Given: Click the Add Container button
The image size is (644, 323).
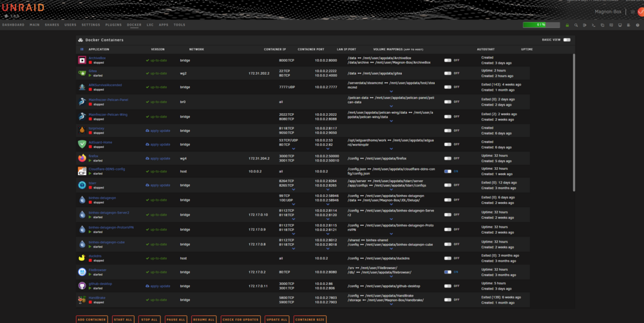Looking at the screenshot, I should tap(91, 319).
